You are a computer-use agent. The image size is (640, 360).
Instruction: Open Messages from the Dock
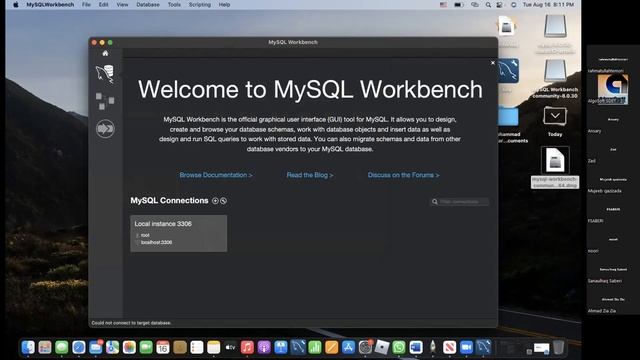click(62, 347)
